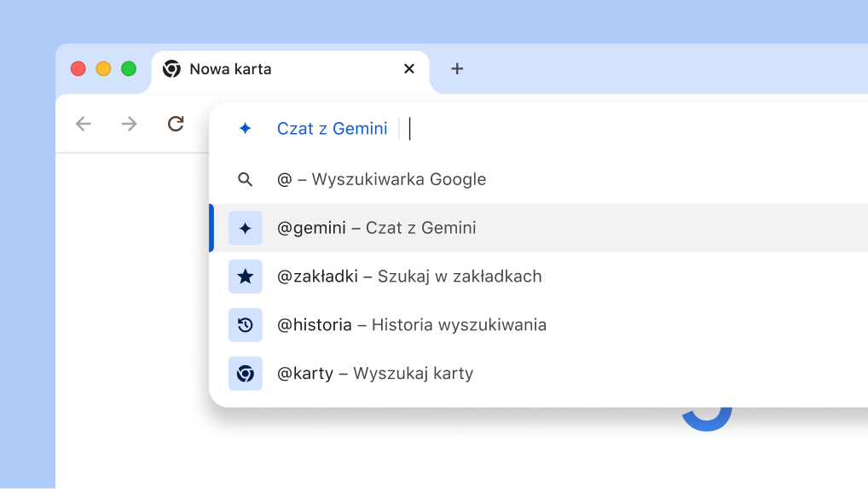Click the Chrome favicon in the tab
The width and height of the screenshot is (868, 489).
pos(171,68)
